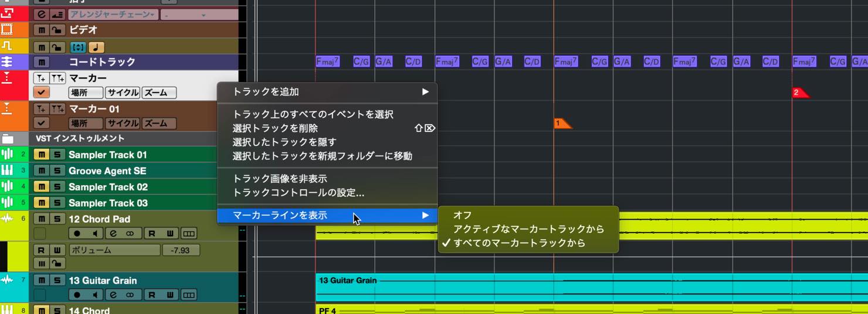Enable write automation on 12 Chord Pad
Image resolution: width=868 pixels, height=314 pixels.
[x=169, y=233]
